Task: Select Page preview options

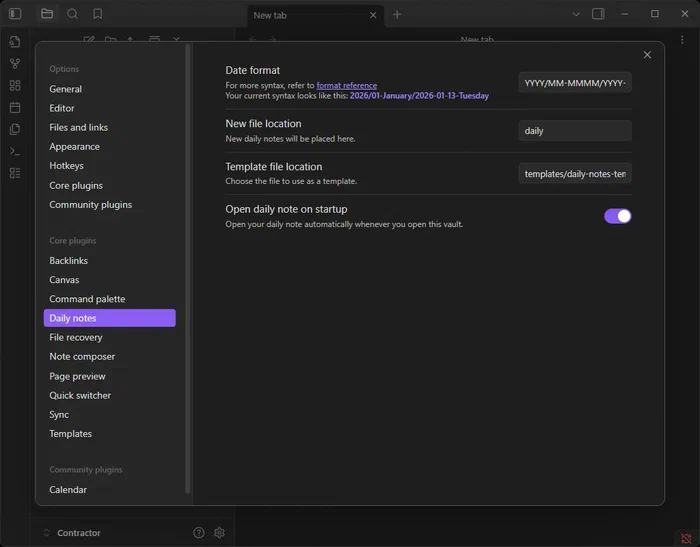Action: click(x=110, y=376)
